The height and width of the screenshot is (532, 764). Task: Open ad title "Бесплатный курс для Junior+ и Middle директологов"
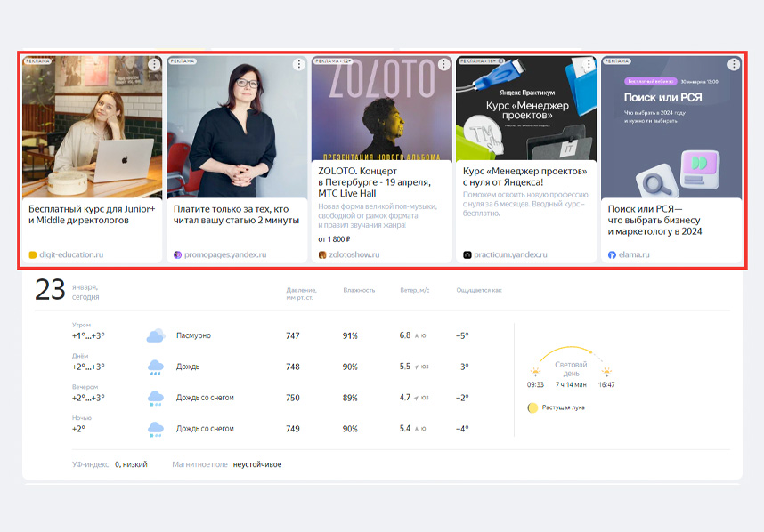92,214
